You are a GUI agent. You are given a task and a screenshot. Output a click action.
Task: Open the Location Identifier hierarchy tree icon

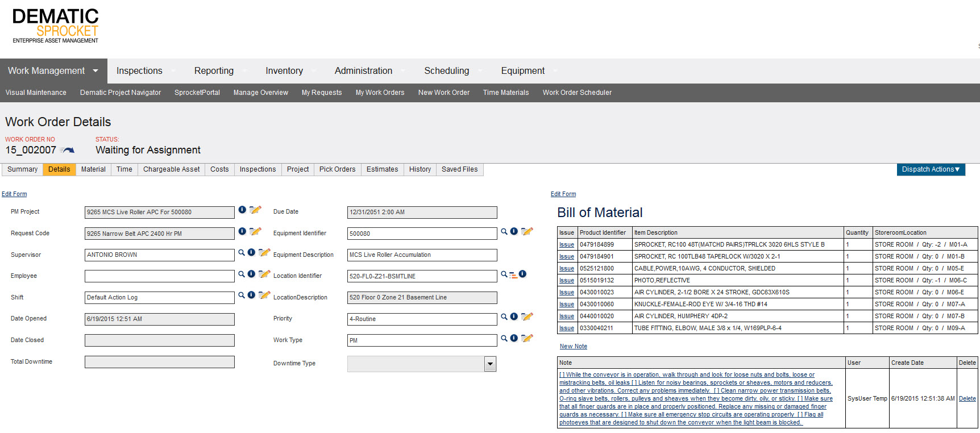513,275
